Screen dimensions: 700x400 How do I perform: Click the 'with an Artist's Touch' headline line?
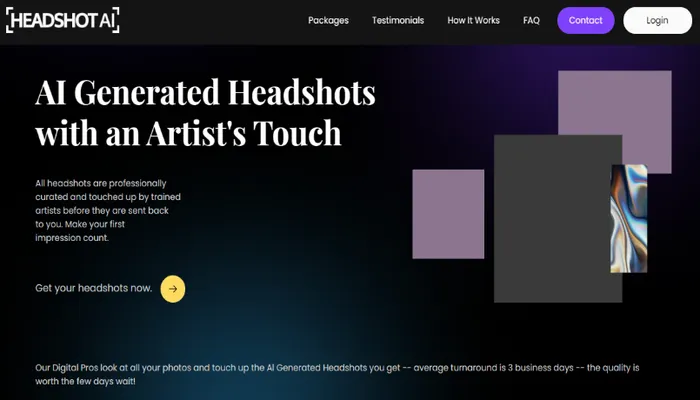click(188, 132)
